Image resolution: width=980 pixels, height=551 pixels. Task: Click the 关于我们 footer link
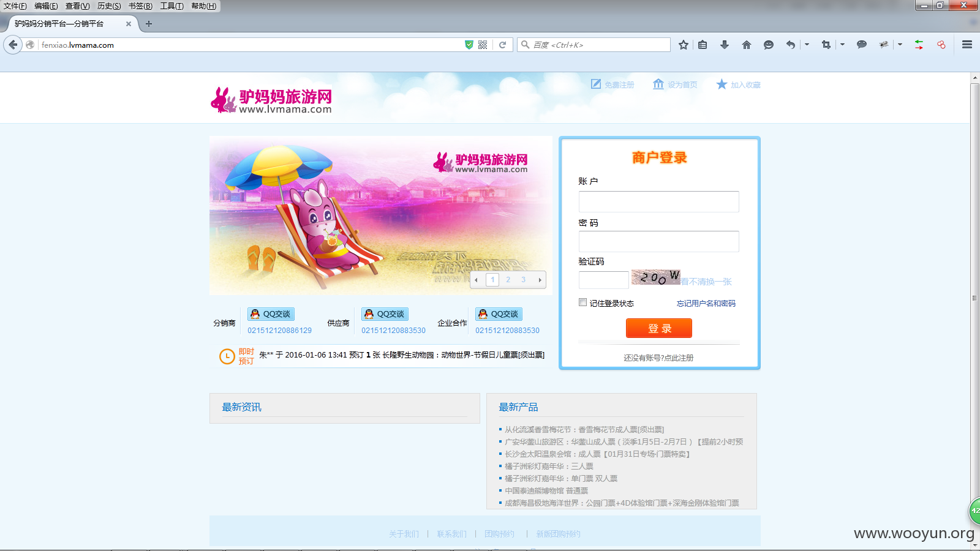tap(404, 534)
